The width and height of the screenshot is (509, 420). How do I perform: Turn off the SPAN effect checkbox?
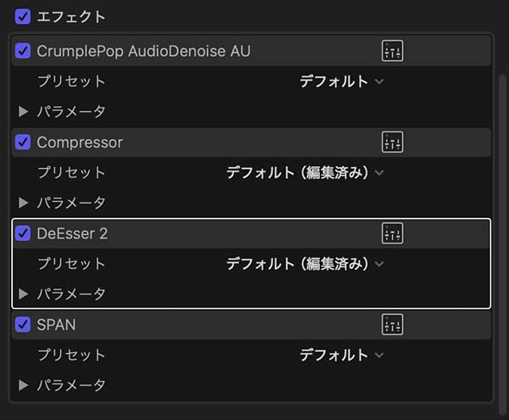[23, 325]
